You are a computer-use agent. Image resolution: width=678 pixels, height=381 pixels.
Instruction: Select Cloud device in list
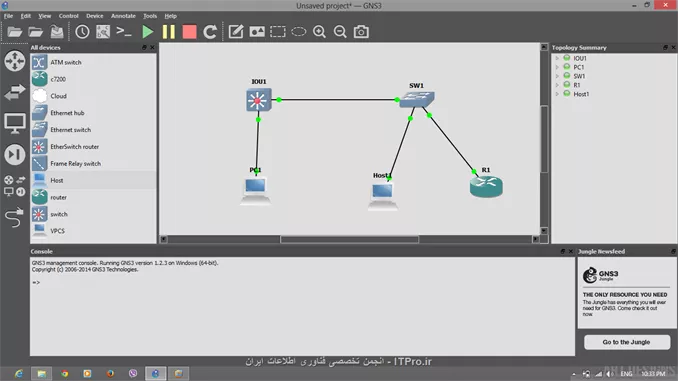point(93,96)
